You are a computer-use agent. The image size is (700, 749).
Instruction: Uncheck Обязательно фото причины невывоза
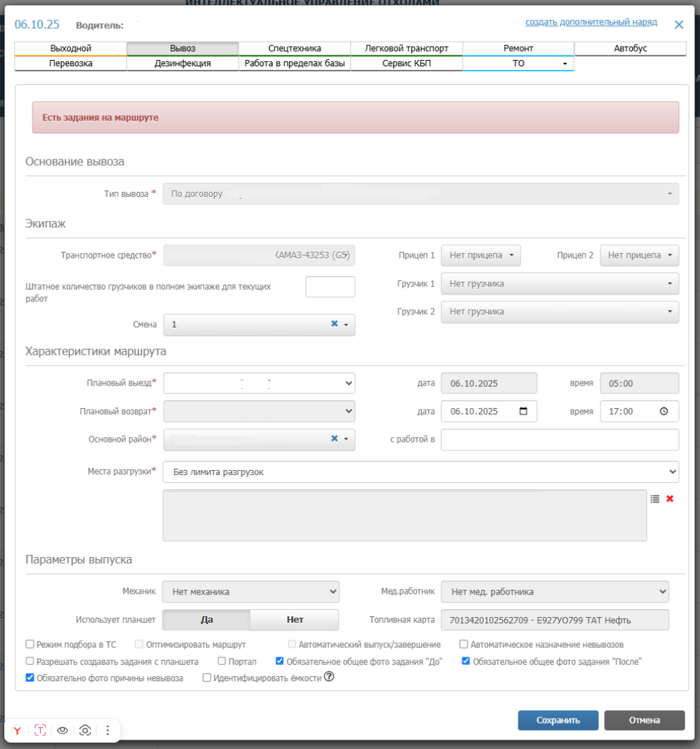tap(30, 678)
